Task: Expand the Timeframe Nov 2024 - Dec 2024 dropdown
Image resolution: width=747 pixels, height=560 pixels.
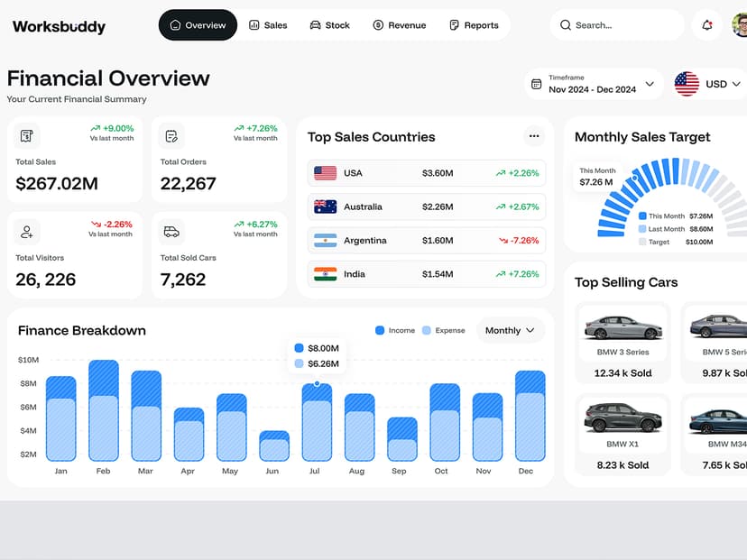Action: [x=594, y=84]
